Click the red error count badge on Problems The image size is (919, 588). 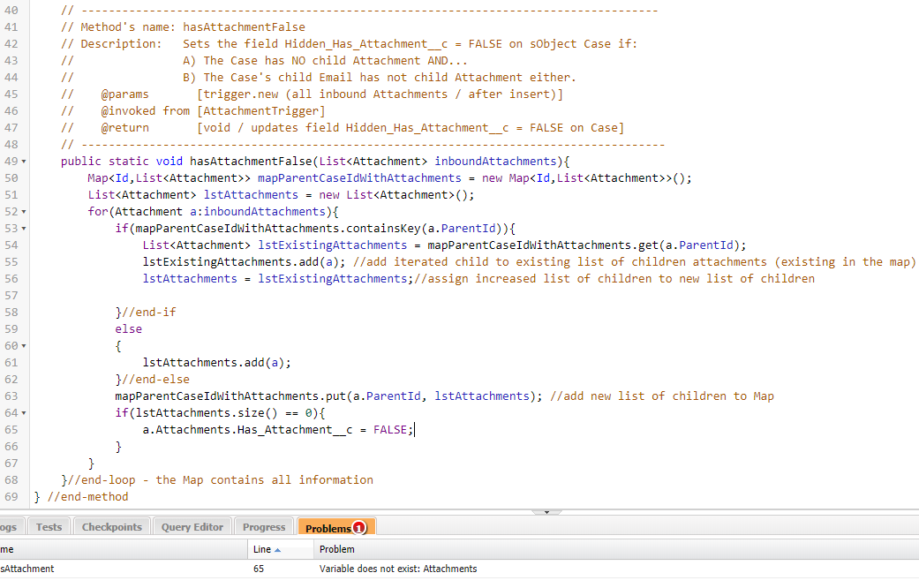pos(358,528)
